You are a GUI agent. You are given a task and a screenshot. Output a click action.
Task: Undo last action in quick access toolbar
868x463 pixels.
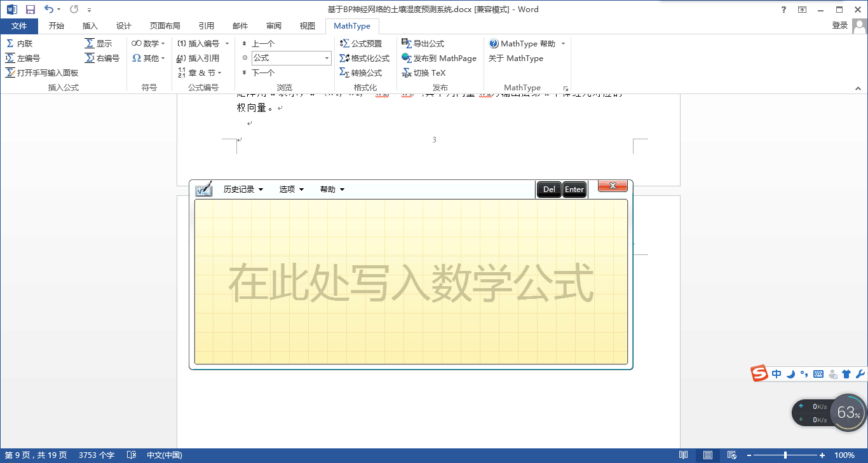point(49,10)
